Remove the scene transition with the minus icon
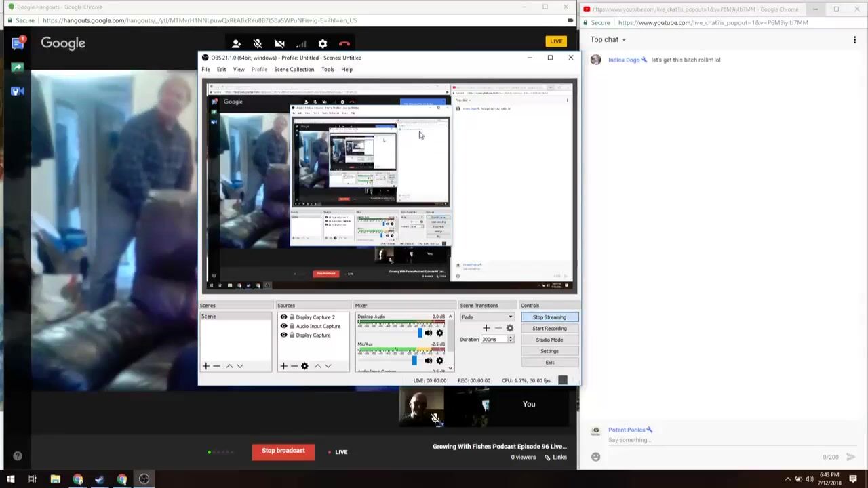This screenshot has width=868, height=488. [498, 328]
